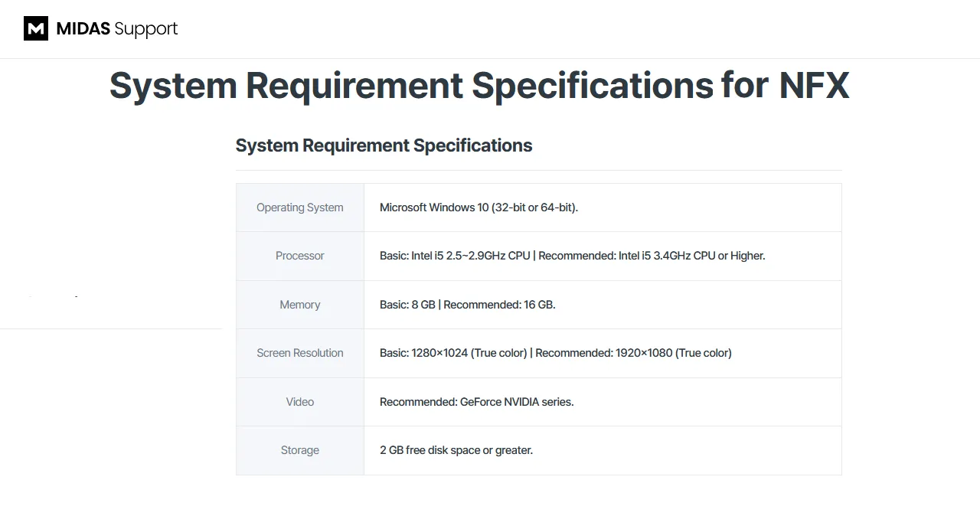
Task: Click the Basic 1280×1024 resolution text
Action: click(453, 353)
